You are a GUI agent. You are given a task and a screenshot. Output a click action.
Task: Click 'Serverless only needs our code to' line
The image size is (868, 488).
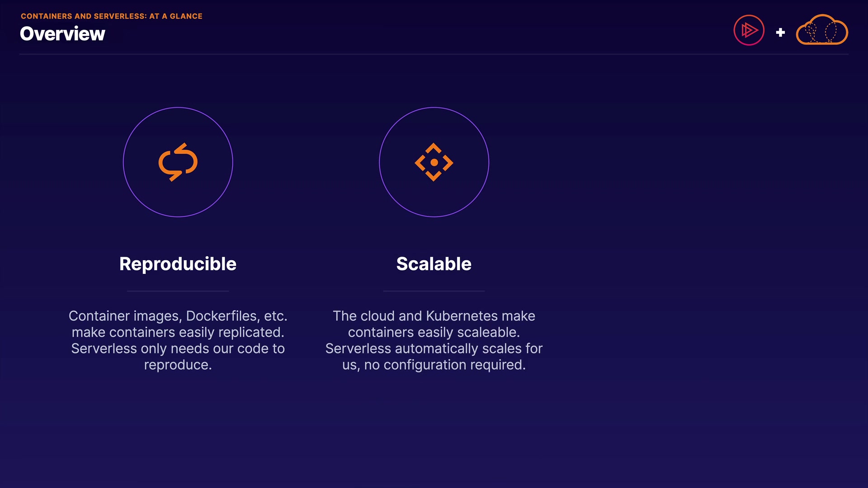178,348
